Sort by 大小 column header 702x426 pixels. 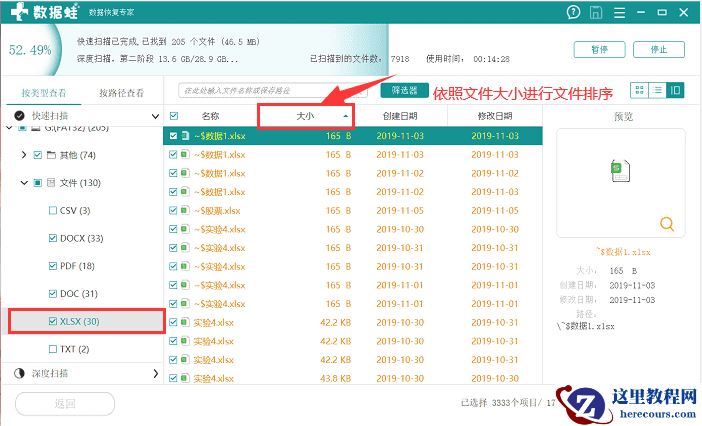[x=306, y=116]
